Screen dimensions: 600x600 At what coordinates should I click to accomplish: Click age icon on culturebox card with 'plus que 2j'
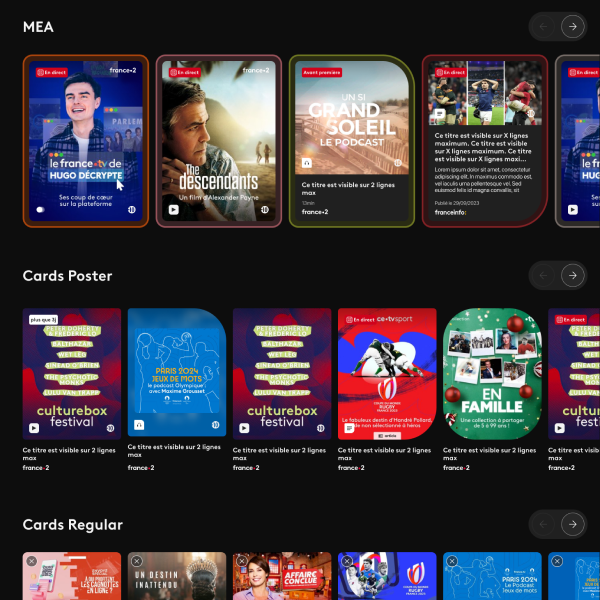[x=110, y=428]
